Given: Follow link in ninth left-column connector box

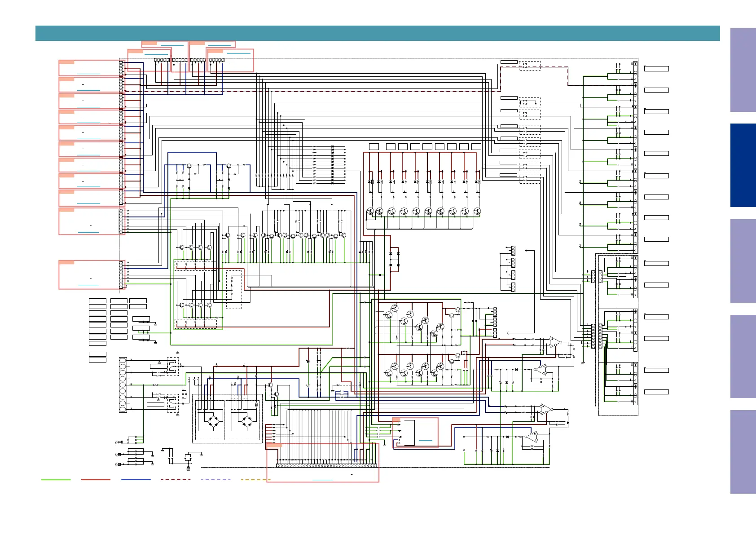Looking at the screenshot, I should pos(88,203).
